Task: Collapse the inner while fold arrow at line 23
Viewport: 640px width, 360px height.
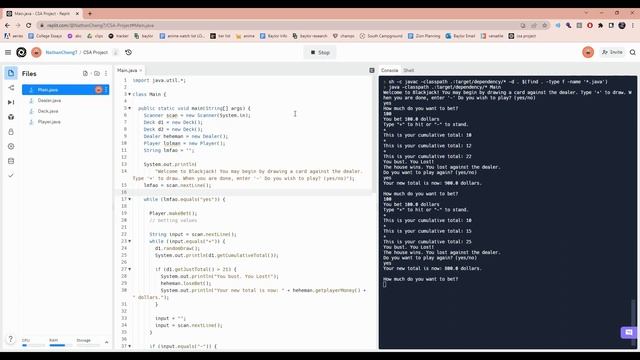Action: (x=129, y=241)
